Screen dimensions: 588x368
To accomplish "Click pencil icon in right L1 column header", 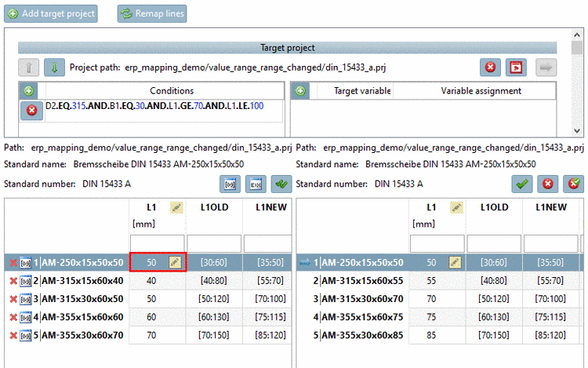I will tap(456, 207).
